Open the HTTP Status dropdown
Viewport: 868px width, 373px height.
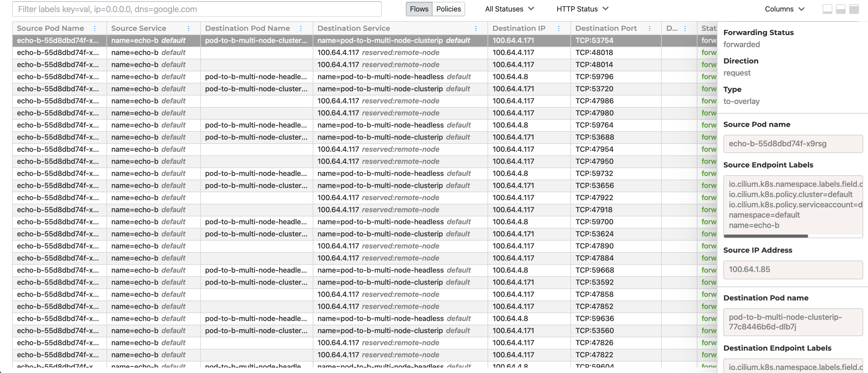(582, 9)
